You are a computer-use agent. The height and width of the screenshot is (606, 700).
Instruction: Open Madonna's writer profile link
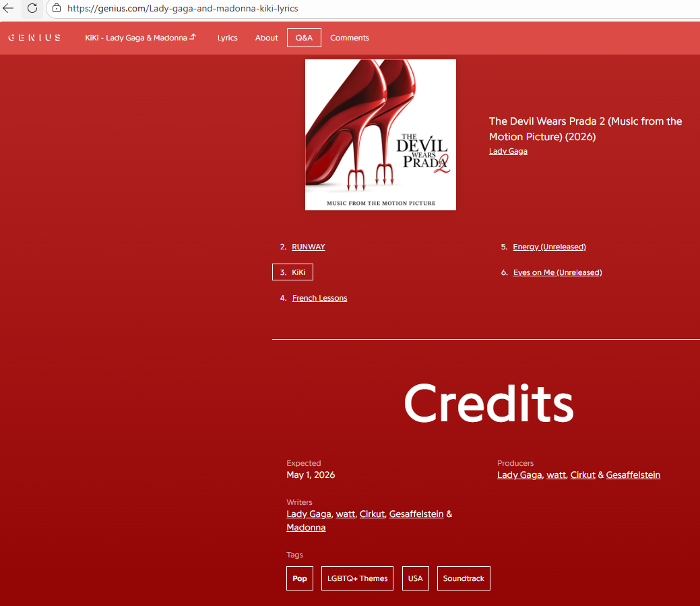(306, 527)
